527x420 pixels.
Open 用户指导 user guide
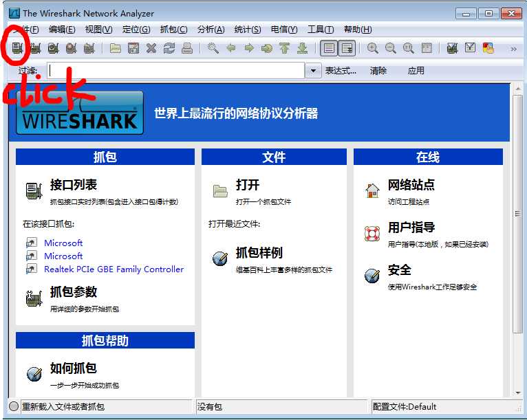[x=411, y=228]
